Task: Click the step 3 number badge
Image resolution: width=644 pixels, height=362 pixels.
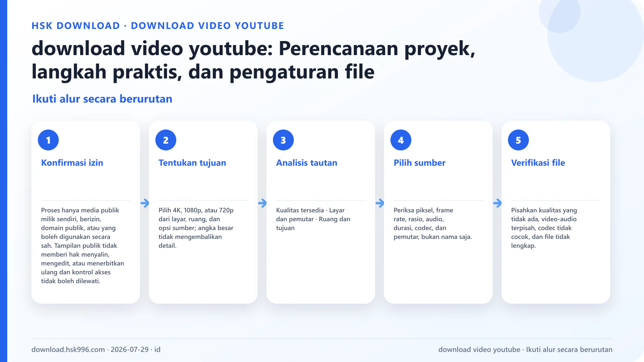Action: [x=283, y=140]
